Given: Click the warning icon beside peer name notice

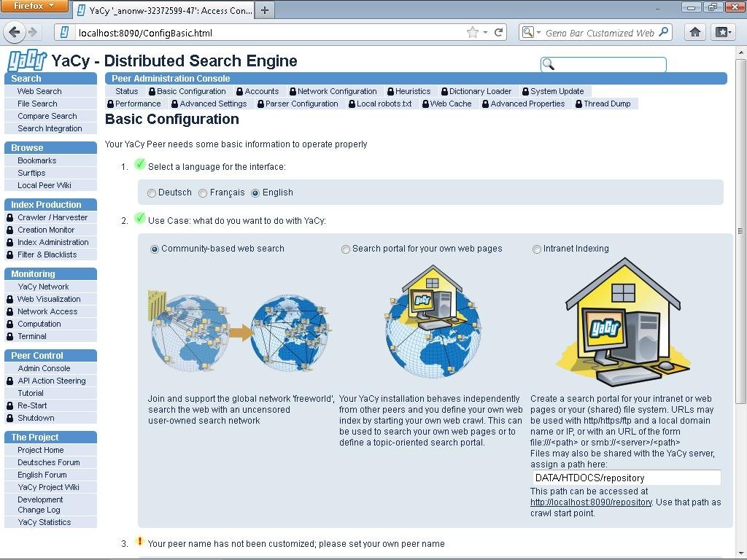Looking at the screenshot, I should point(139,542).
